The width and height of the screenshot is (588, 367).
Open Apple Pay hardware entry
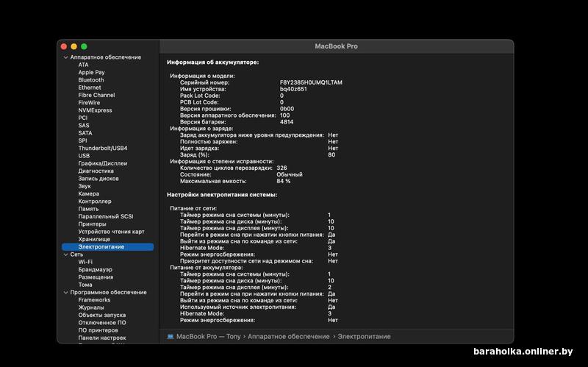pos(91,72)
